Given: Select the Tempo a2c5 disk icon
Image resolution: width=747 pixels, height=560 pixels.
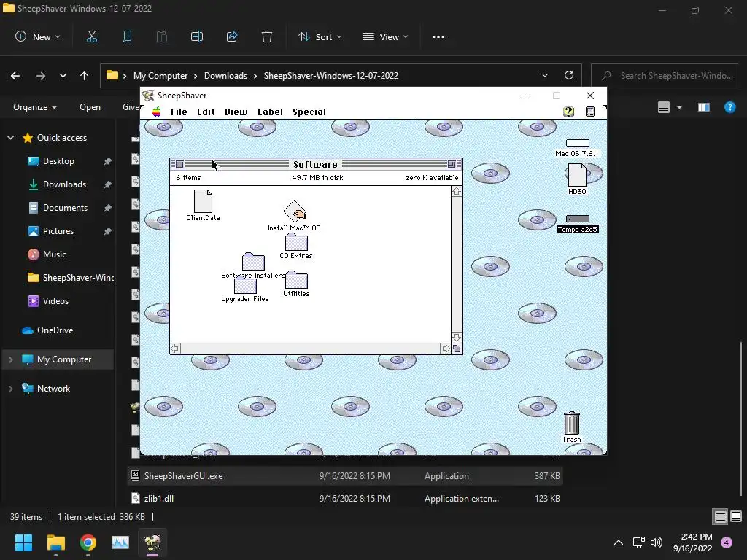Looking at the screenshot, I should click(578, 219).
